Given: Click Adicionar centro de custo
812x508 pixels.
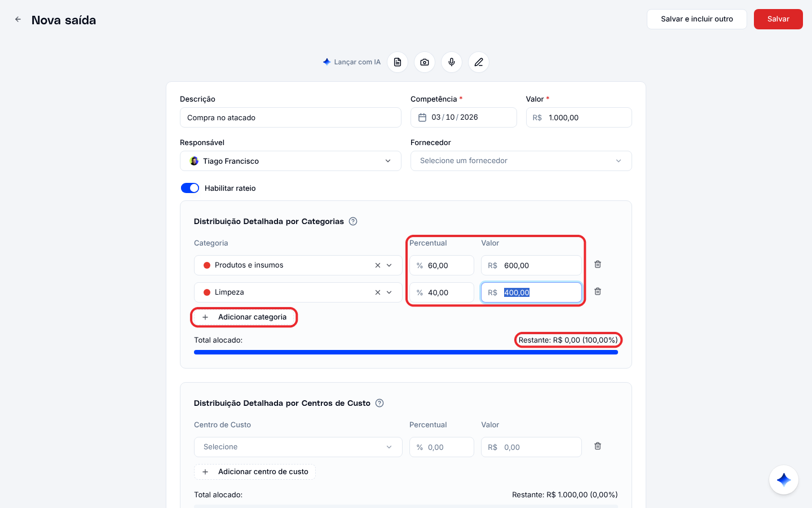Looking at the screenshot, I should click(255, 472).
